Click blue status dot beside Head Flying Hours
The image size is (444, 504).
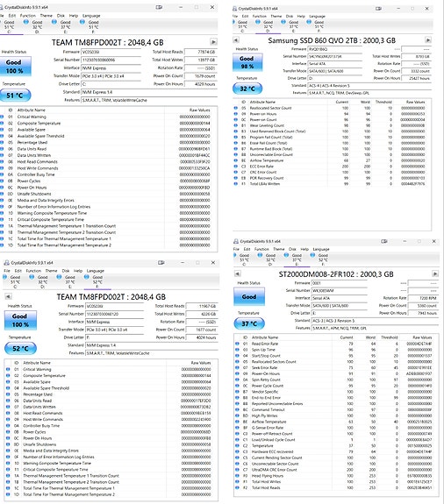[x=237, y=476]
